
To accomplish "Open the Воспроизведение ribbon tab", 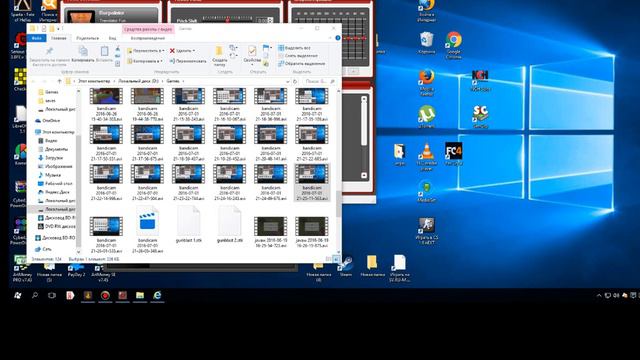I will tap(148, 38).
